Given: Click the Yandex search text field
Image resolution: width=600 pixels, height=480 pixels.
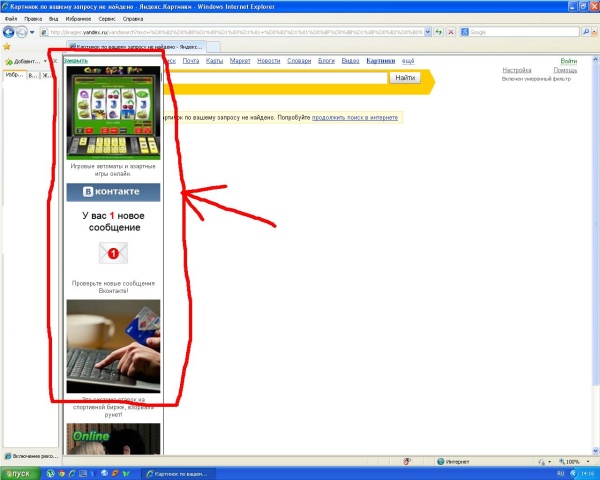Looking at the screenshot, I should click(276, 78).
